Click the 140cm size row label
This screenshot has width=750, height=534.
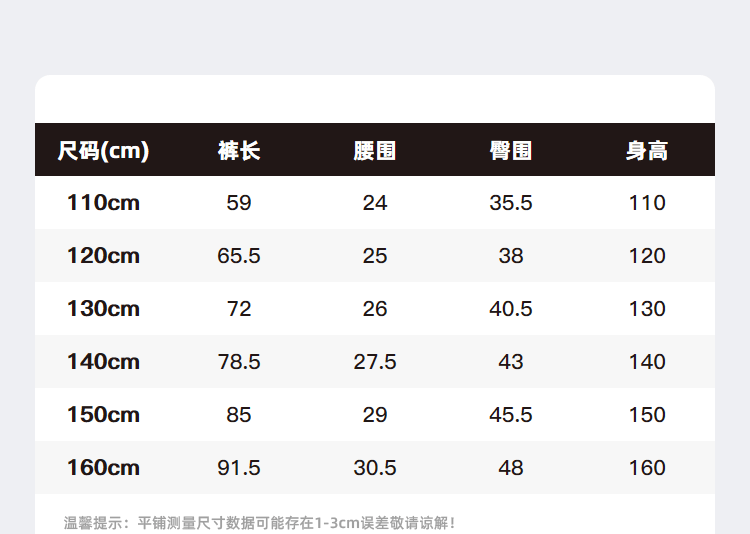[x=103, y=362]
